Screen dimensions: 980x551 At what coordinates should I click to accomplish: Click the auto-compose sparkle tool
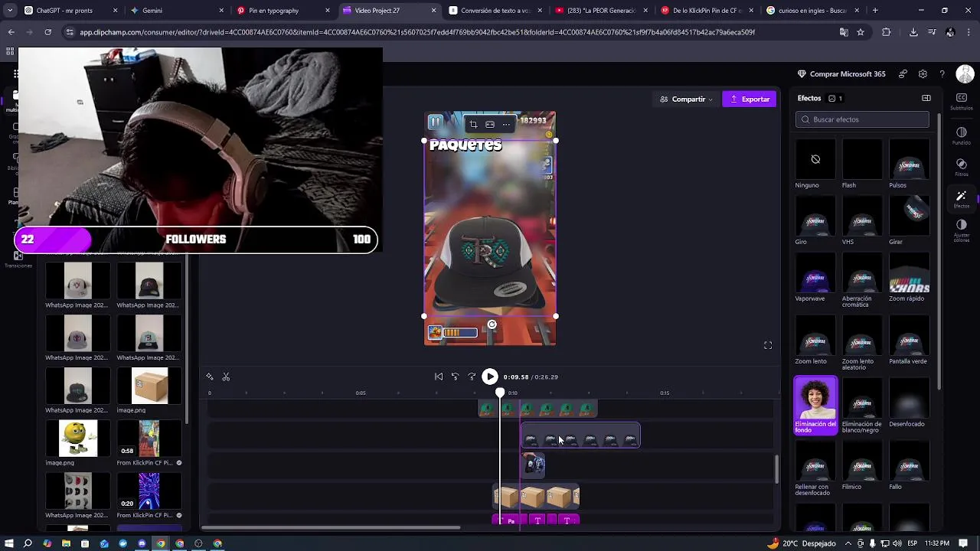tap(210, 377)
